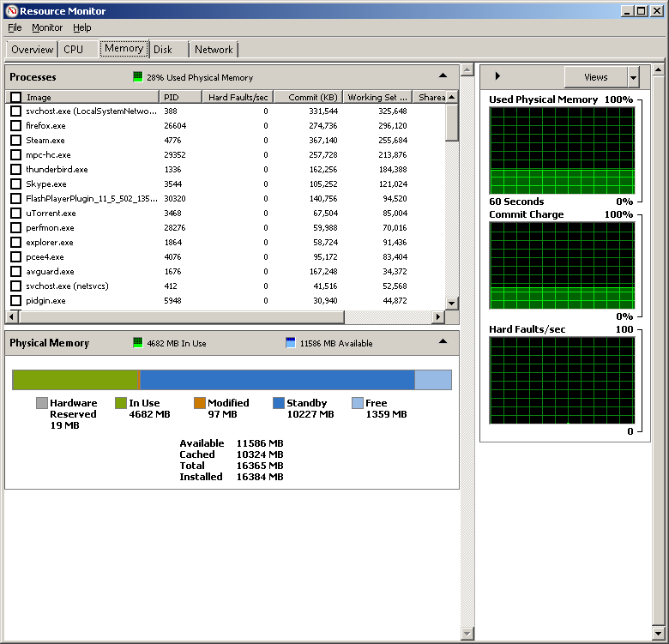This screenshot has width=669, height=644.
Task: Collapse the Physical Memory section
Action: (x=443, y=342)
